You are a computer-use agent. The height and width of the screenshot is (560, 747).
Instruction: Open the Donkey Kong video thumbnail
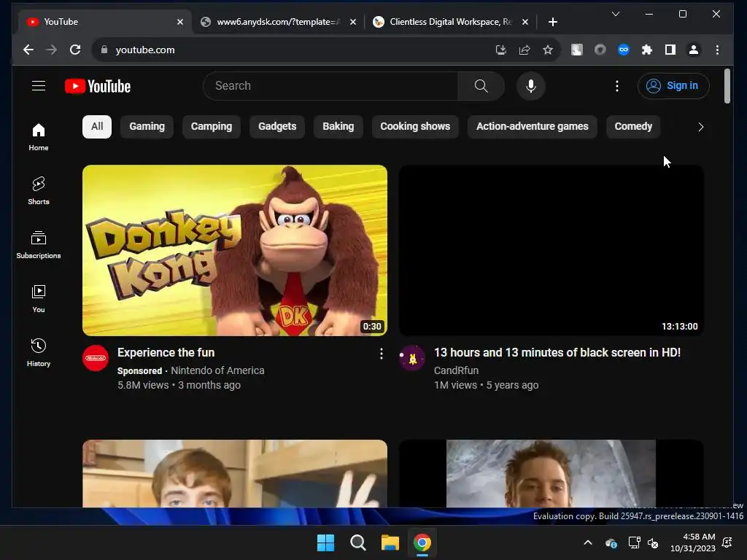point(235,251)
